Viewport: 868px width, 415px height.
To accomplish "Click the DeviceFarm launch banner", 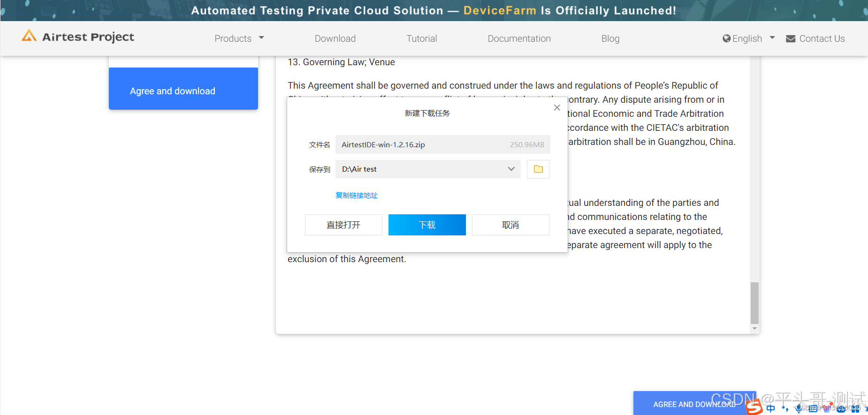I will (434, 10).
